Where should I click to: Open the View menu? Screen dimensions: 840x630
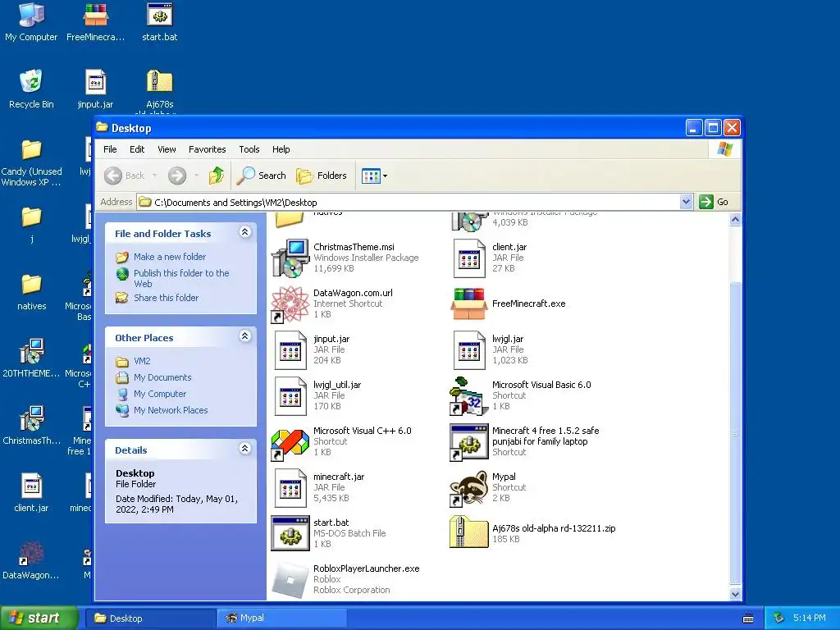tap(167, 149)
